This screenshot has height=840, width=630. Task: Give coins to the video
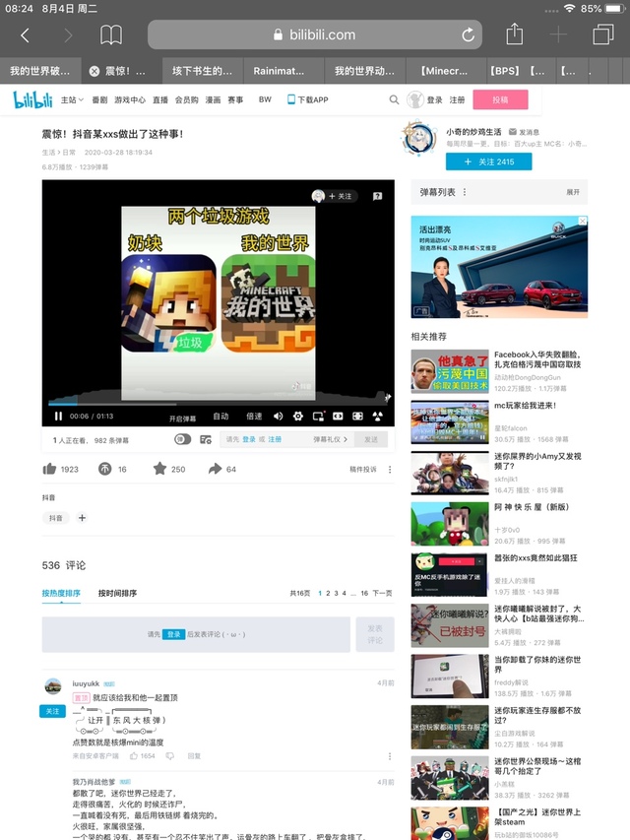pos(105,470)
